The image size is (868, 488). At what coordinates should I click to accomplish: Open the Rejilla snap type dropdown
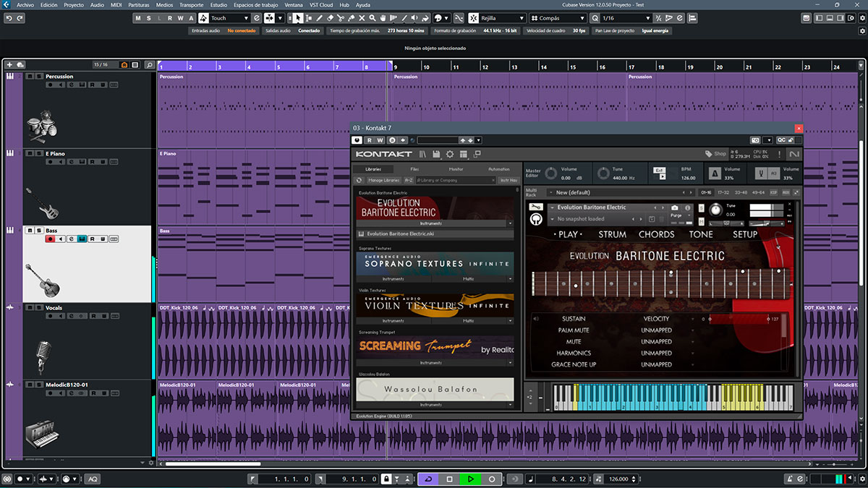click(502, 18)
